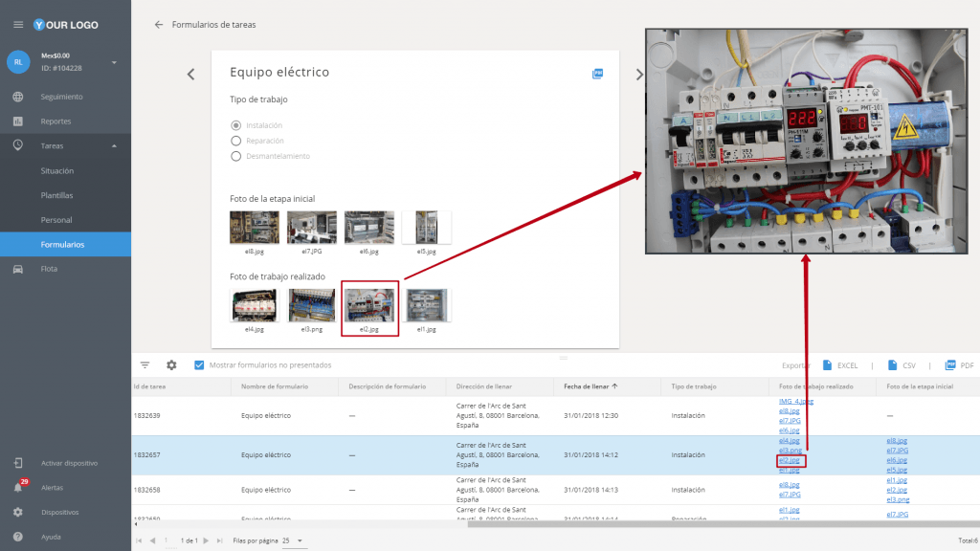
Task: Open Plantillas under Tareas
Action: click(56, 195)
